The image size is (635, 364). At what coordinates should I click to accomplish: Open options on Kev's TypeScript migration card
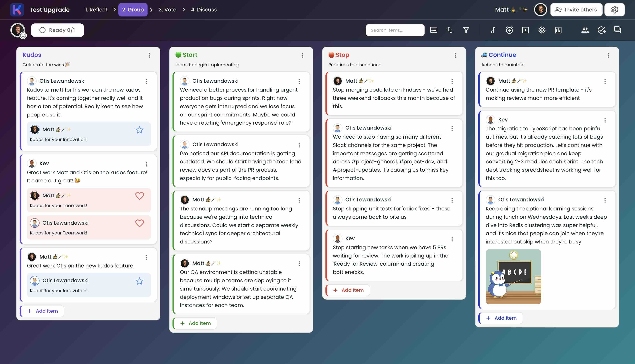pyautogui.click(x=605, y=120)
